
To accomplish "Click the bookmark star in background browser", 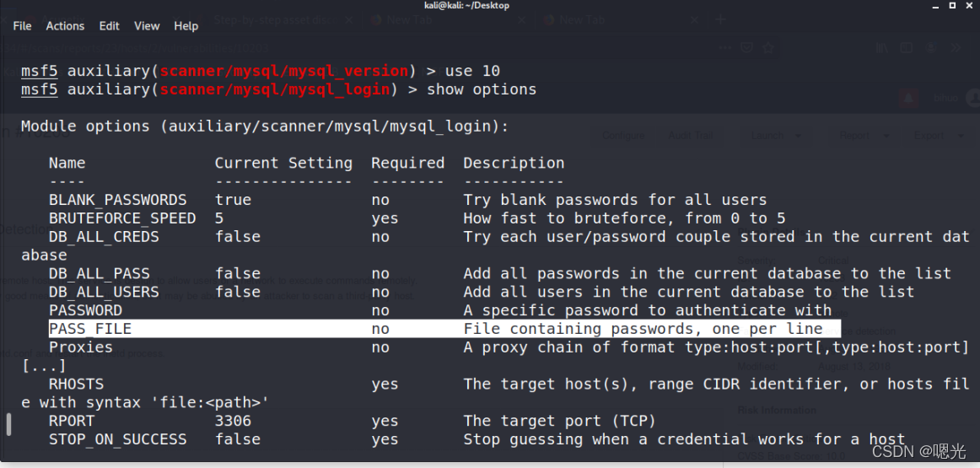I will click(769, 47).
